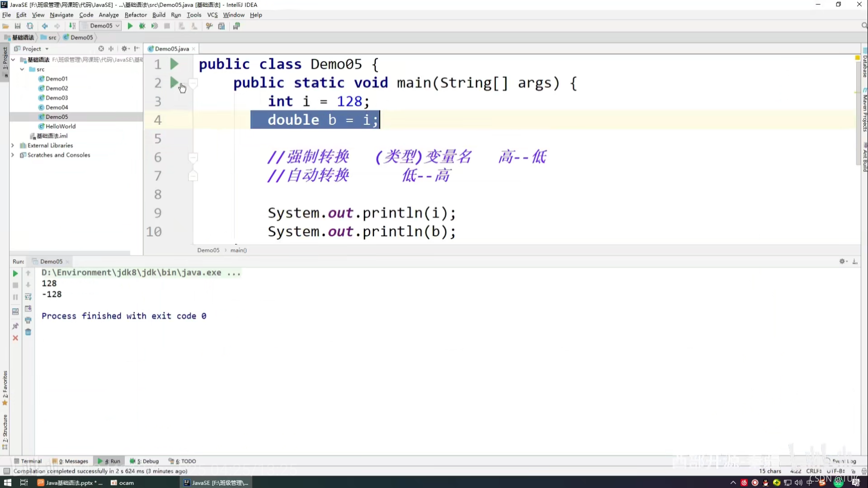868x488 pixels.
Task: Click on Demo05.java editor tab
Action: [x=170, y=49]
